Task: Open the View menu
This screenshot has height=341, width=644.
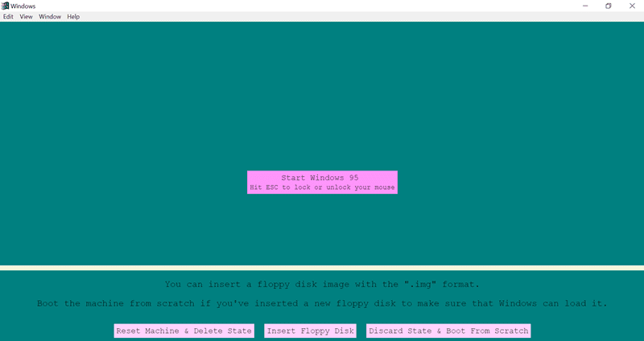Action: pyautogui.click(x=27, y=16)
